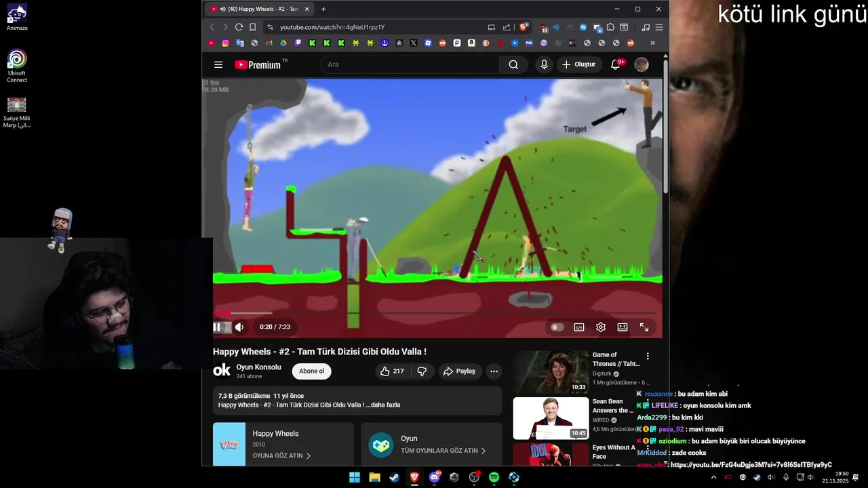This screenshot has width=868, height=488.
Task: Enter fullscreen with the player icon
Action: [644, 327]
